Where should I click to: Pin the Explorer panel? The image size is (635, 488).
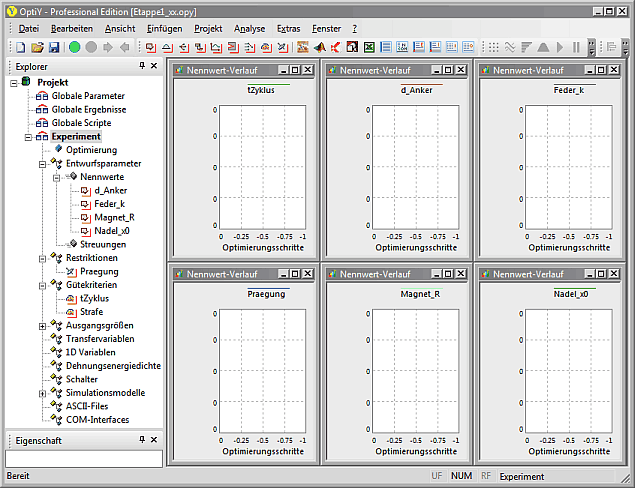pos(141,66)
